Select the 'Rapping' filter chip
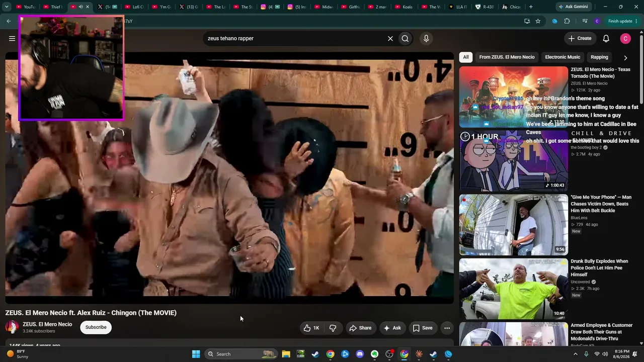The height and width of the screenshot is (362, 644). 599,57
